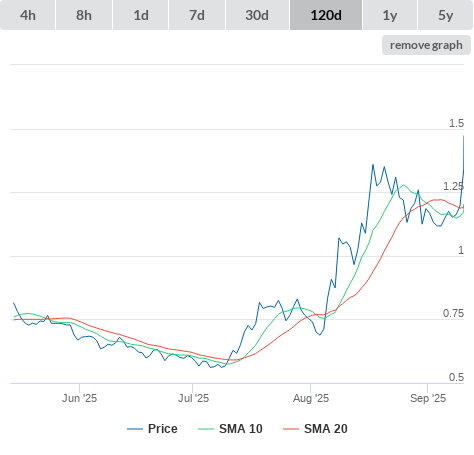This screenshot has width=474, height=455.
Task: Switch to the 5y time range
Action: pyautogui.click(x=445, y=15)
